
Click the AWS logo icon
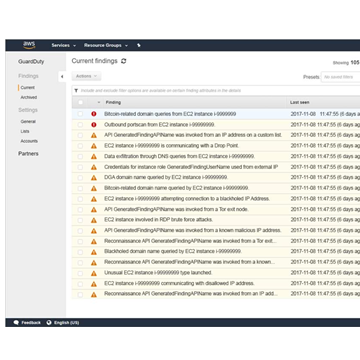pyautogui.click(x=29, y=45)
